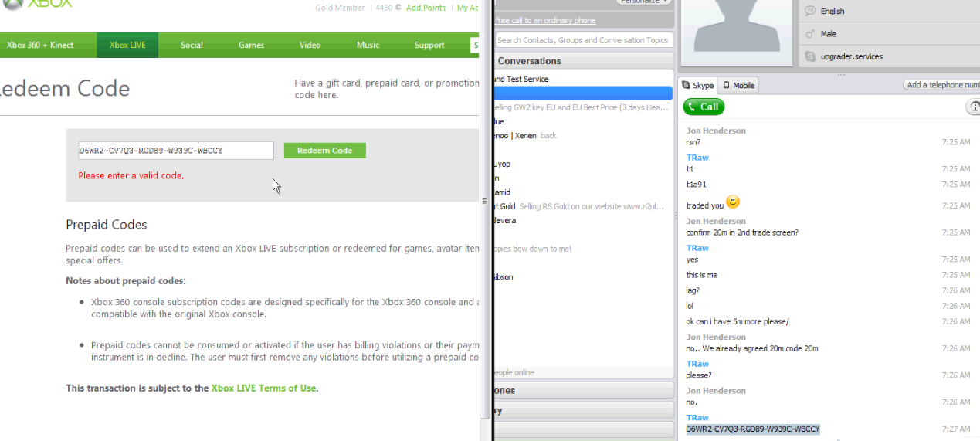Click the Redeem Code button

325,151
